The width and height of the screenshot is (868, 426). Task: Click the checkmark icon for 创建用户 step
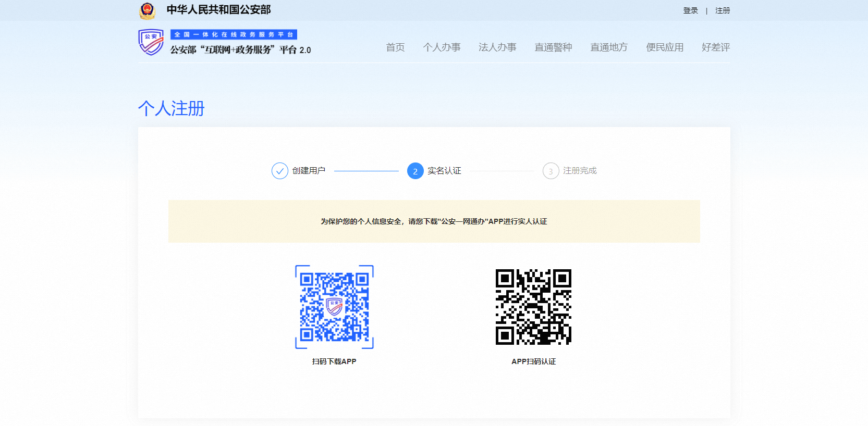[280, 171]
